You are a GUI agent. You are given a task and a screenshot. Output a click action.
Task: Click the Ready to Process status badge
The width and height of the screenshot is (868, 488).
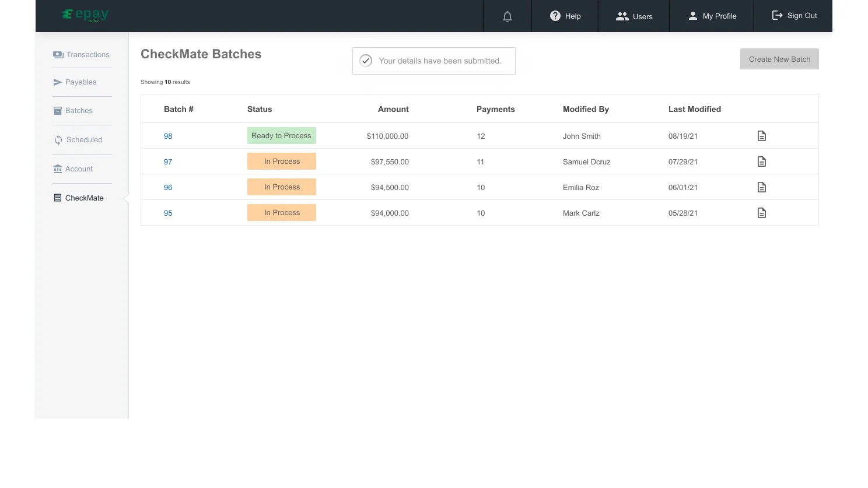tap(282, 136)
